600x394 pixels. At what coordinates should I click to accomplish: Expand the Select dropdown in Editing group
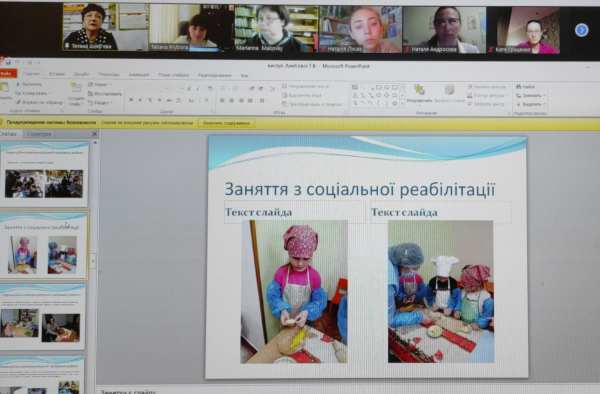coord(530,104)
